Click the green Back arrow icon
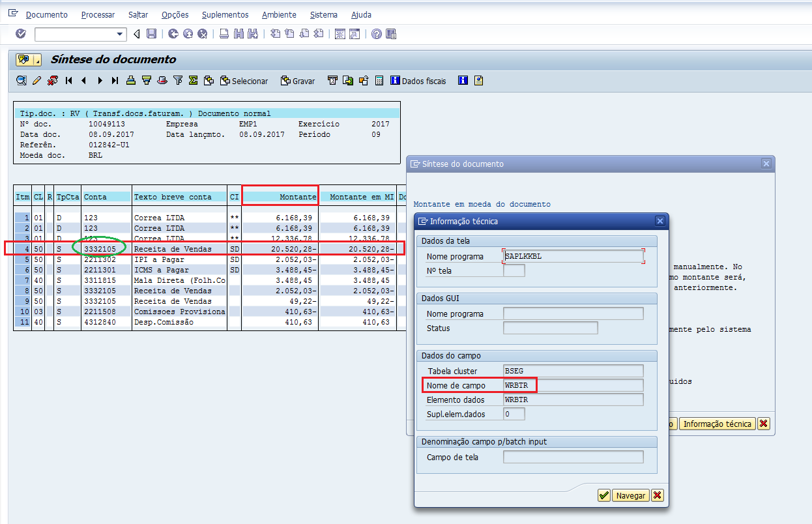 pyautogui.click(x=173, y=34)
